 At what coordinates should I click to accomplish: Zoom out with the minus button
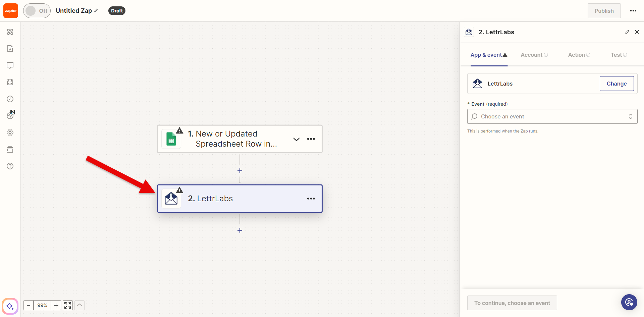click(x=29, y=305)
